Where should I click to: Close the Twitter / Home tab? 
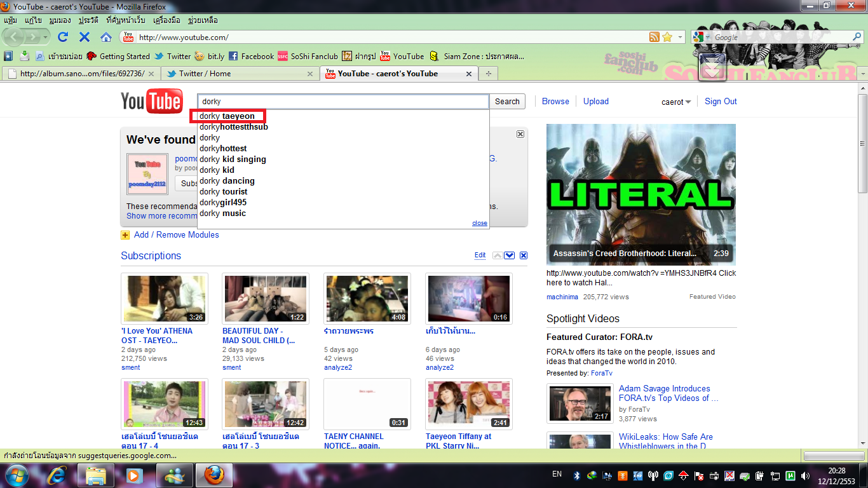[310, 74]
